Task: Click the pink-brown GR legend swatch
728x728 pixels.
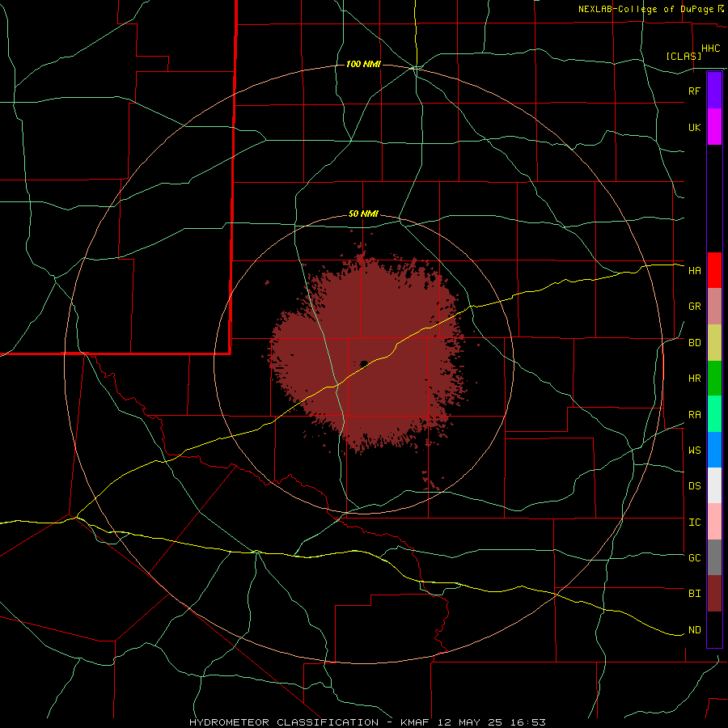Action: point(714,306)
